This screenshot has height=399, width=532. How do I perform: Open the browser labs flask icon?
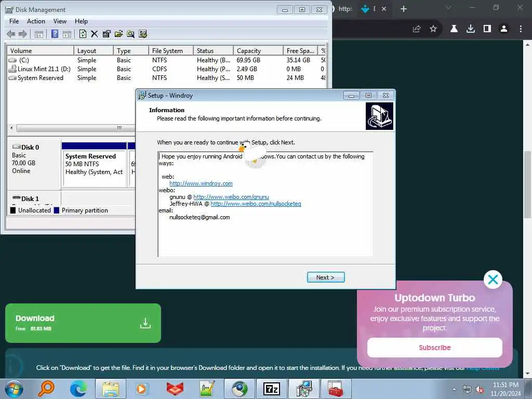[x=454, y=29]
